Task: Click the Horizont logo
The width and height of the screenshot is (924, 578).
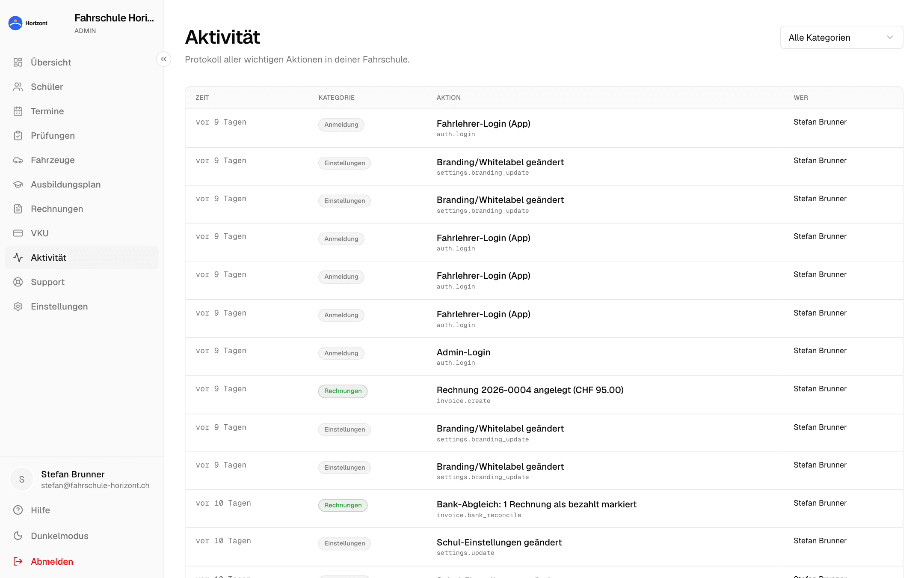Action: [x=28, y=23]
